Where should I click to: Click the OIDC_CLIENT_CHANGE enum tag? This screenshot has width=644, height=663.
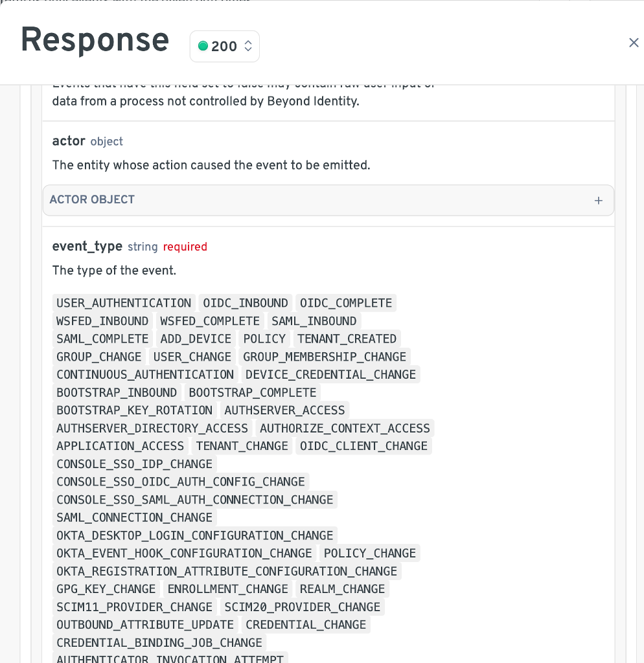363,446
